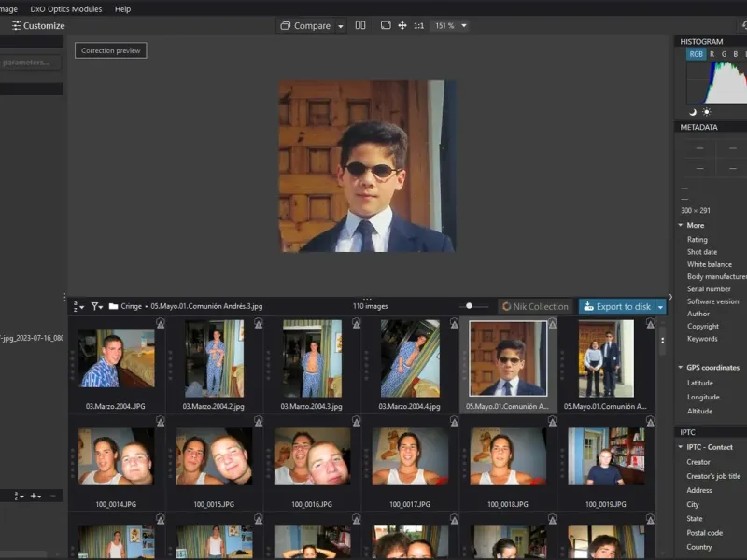Toggle the RGB histogram channel
Screen dimensions: 747x560
697,54
